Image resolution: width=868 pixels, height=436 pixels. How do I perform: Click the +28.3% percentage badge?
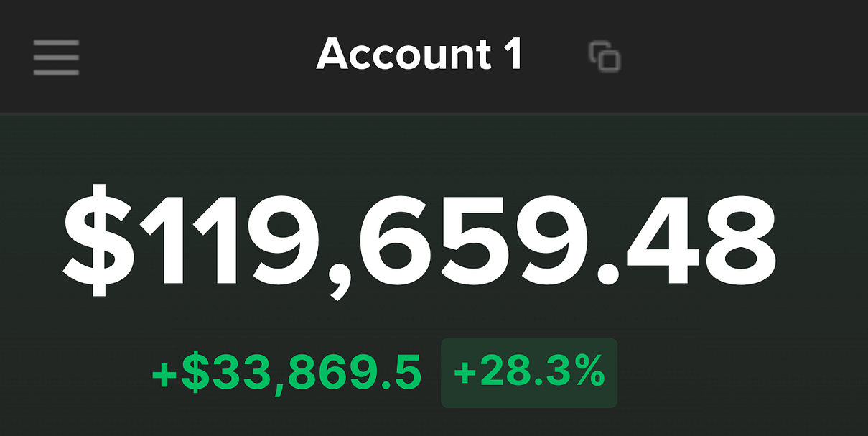click(529, 373)
